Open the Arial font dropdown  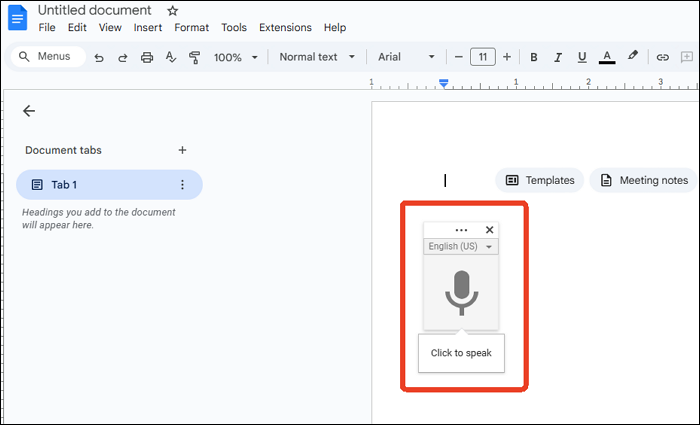point(406,57)
